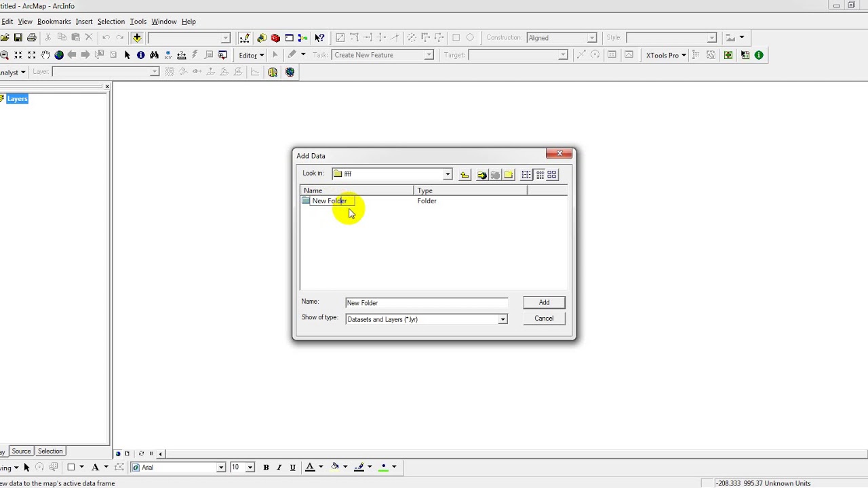Open the Insert menu
This screenshot has height=488, width=868.
pos(84,22)
